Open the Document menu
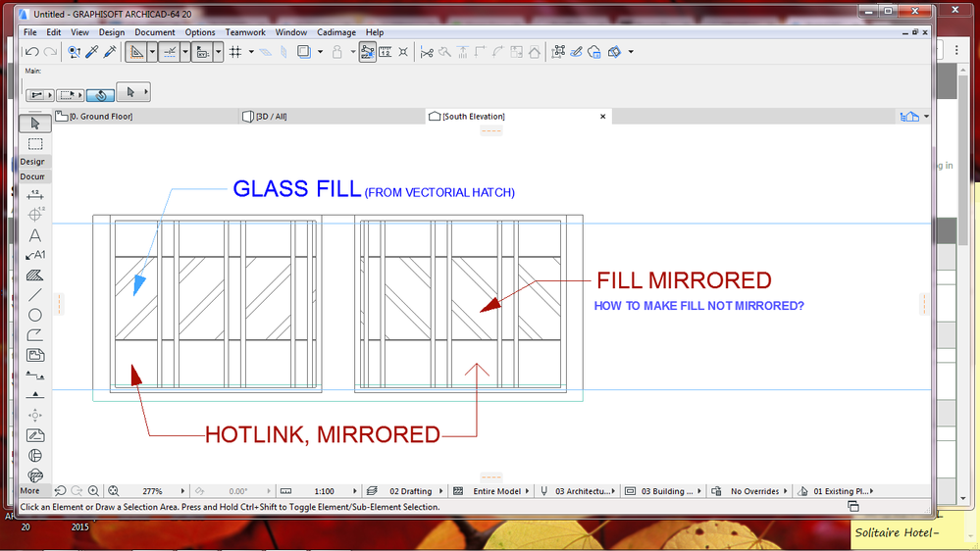Screen dimensions: 980x551 pos(154,32)
